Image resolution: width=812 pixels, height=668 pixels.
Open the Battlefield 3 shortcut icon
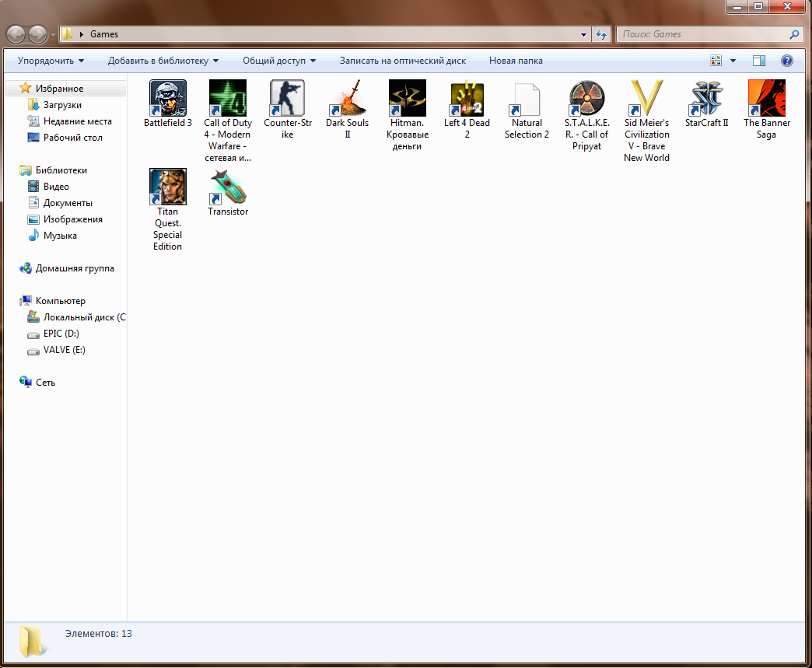[x=168, y=98]
